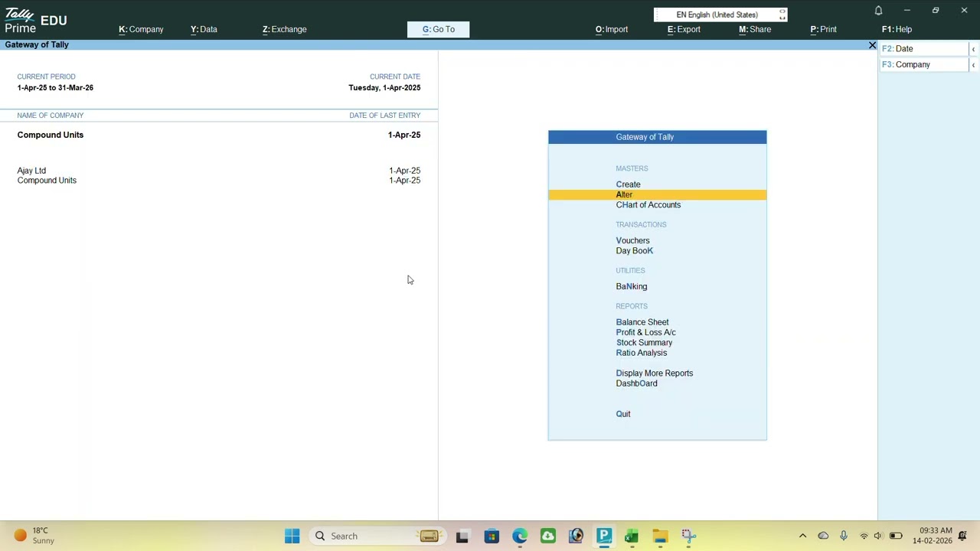Open Banking under Utilities
Viewport: 980px width, 551px height.
(x=631, y=286)
